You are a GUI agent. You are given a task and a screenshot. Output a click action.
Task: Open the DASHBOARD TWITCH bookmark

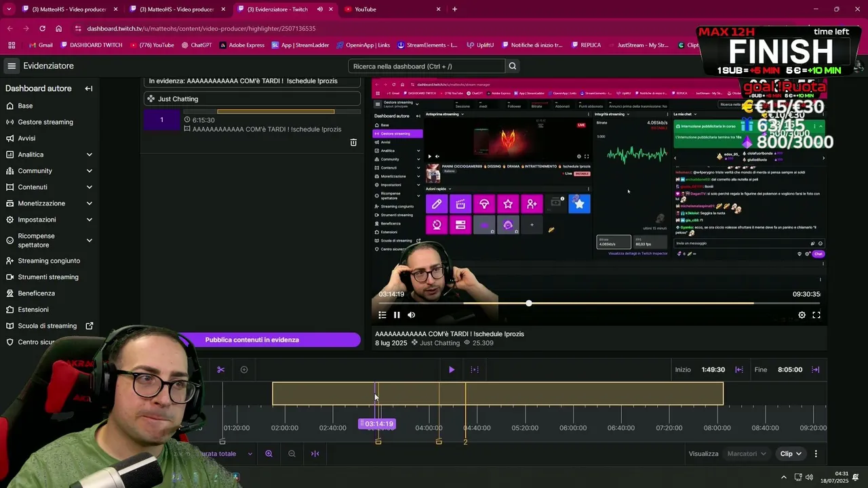click(x=91, y=45)
